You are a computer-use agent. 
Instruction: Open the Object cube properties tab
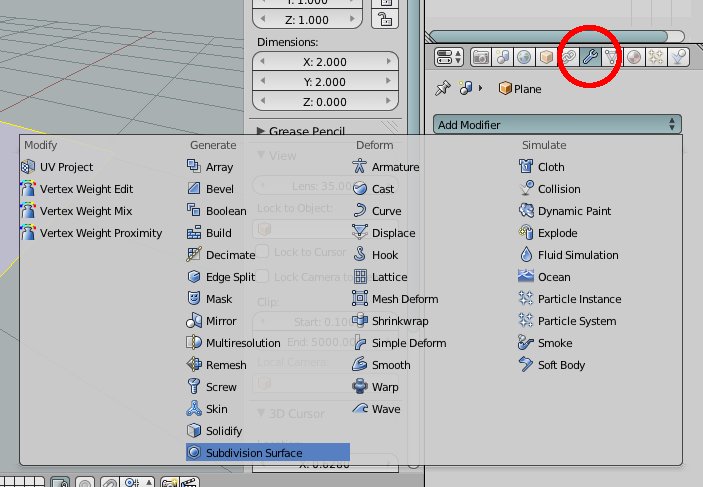tap(546, 57)
